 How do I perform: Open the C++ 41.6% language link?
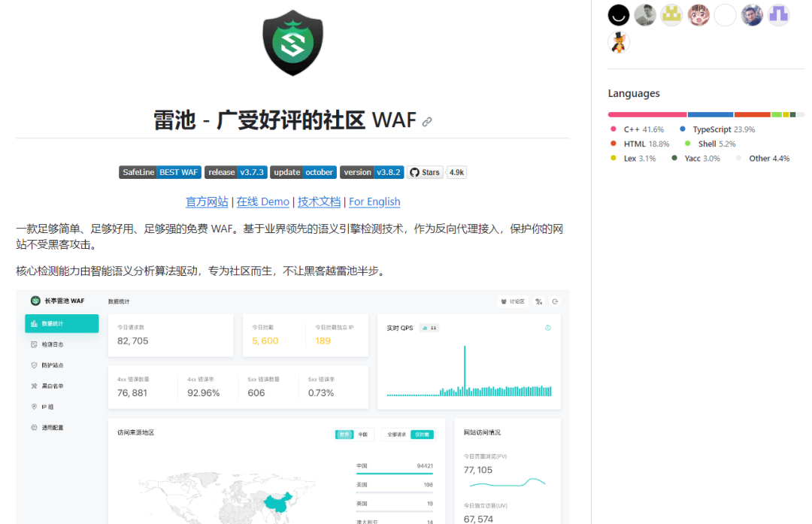pos(637,129)
